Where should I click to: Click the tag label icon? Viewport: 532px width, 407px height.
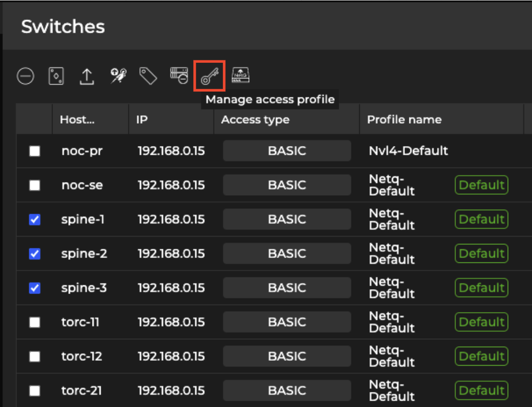(148, 76)
